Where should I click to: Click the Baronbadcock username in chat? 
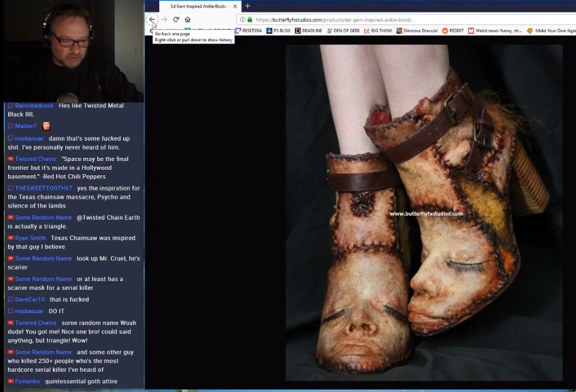34,106
